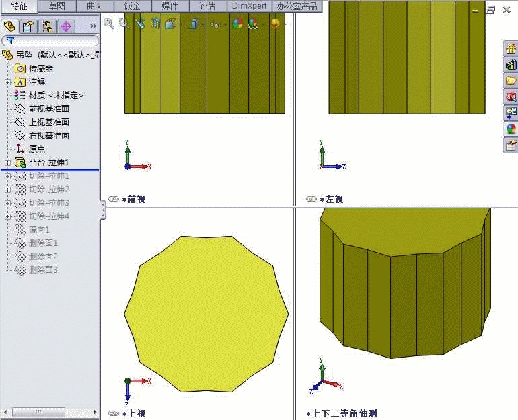Expand the 切除-拉伸2 feature node

coord(7,190)
